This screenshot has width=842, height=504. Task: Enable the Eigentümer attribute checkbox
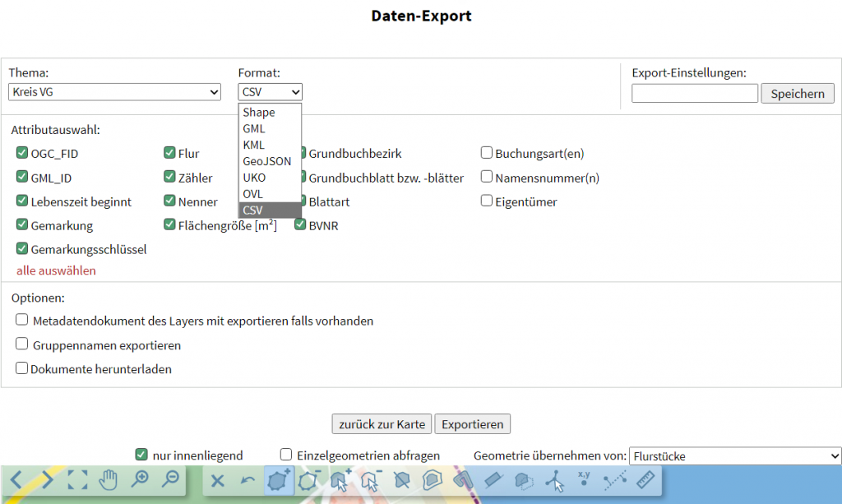click(485, 200)
